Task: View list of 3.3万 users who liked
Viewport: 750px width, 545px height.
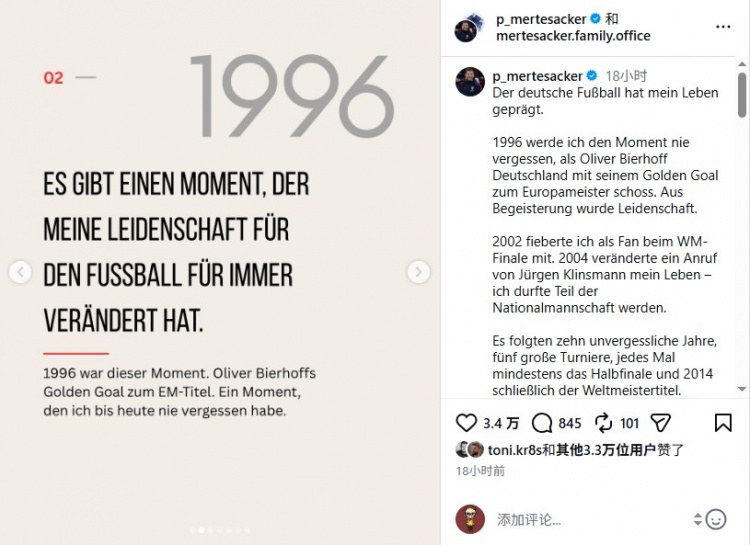Action: (605, 450)
